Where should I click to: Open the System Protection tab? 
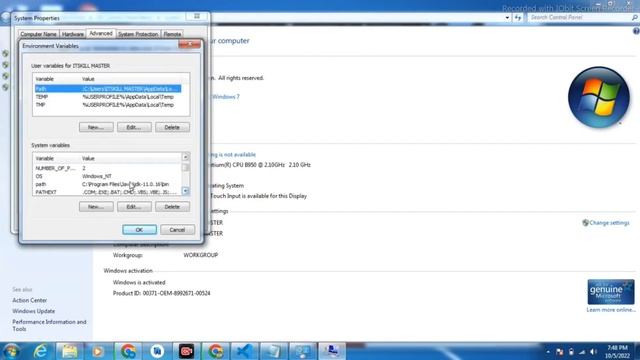coord(138,34)
